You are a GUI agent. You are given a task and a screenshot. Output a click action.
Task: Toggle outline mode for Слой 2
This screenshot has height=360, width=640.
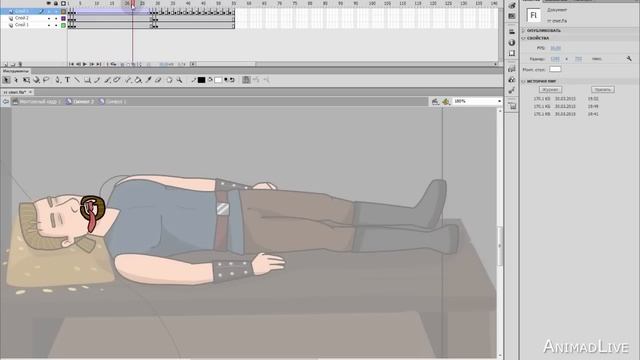[x=63, y=18]
